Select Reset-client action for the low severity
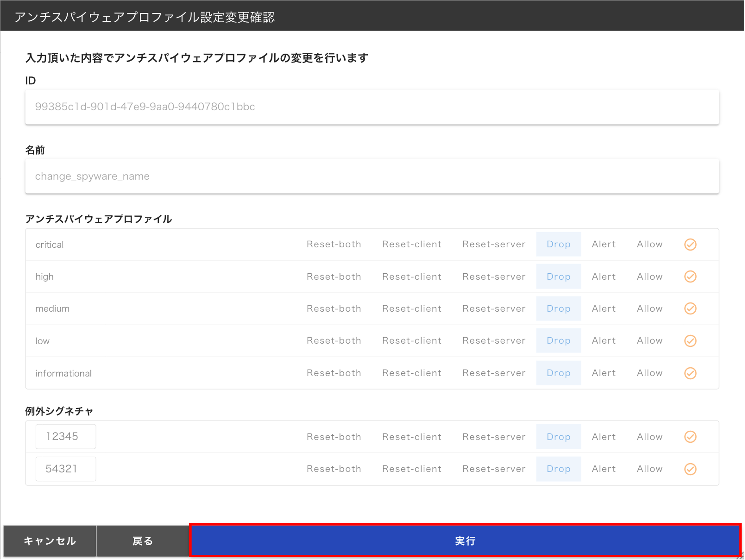This screenshot has width=745, height=560. (x=412, y=340)
